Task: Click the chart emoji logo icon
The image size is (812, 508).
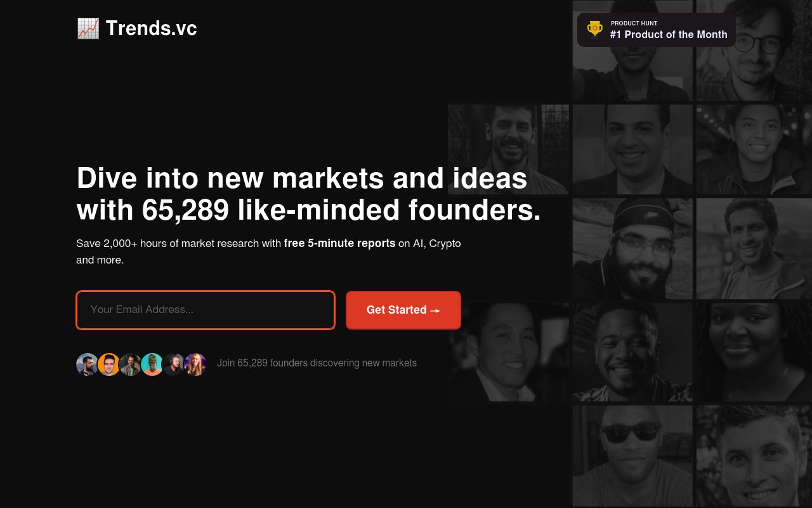Action: coord(88,28)
